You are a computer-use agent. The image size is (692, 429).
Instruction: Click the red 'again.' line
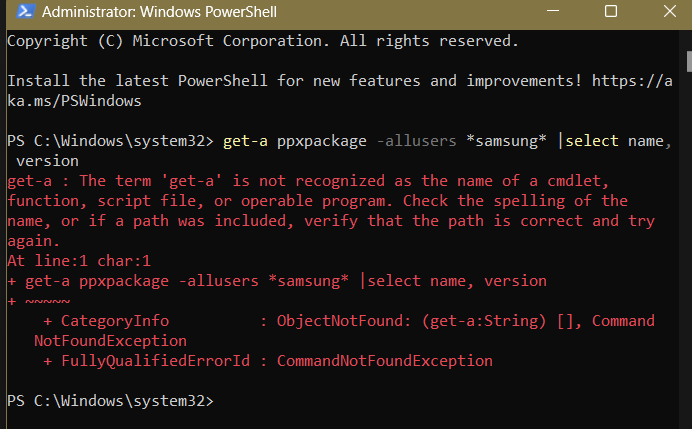pyautogui.click(x=34, y=241)
